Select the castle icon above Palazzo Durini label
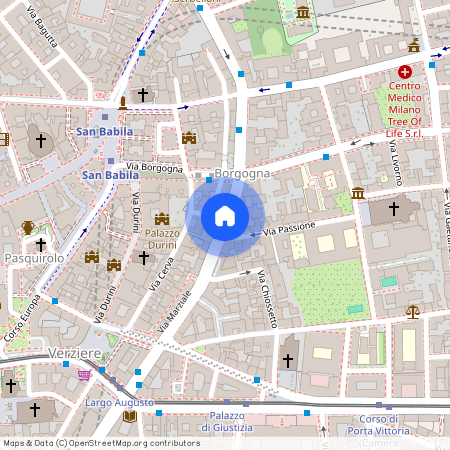 (162, 219)
